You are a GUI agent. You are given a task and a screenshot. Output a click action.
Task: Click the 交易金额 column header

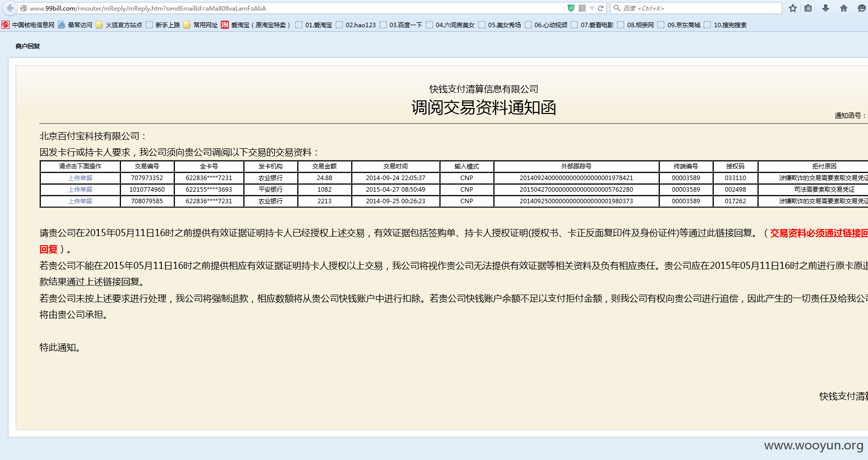pyautogui.click(x=325, y=166)
